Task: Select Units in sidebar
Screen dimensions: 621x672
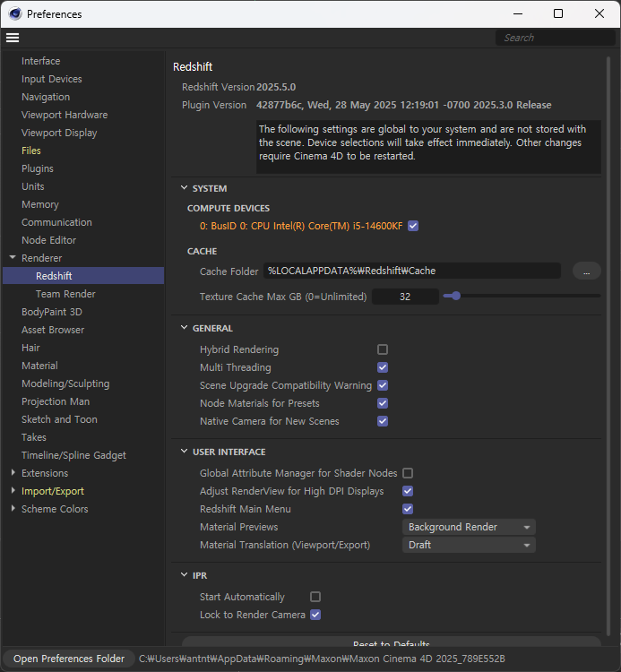Action: (x=33, y=187)
